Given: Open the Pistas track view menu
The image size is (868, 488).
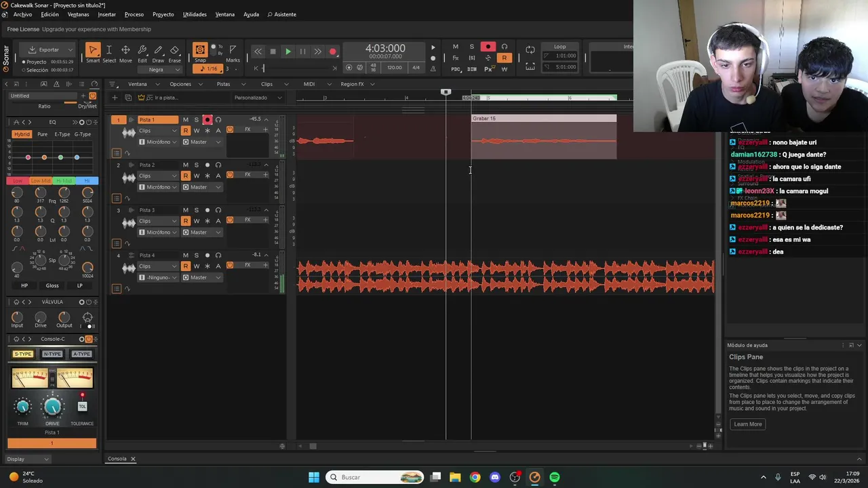Looking at the screenshot, I should click(x=223, y=84).
